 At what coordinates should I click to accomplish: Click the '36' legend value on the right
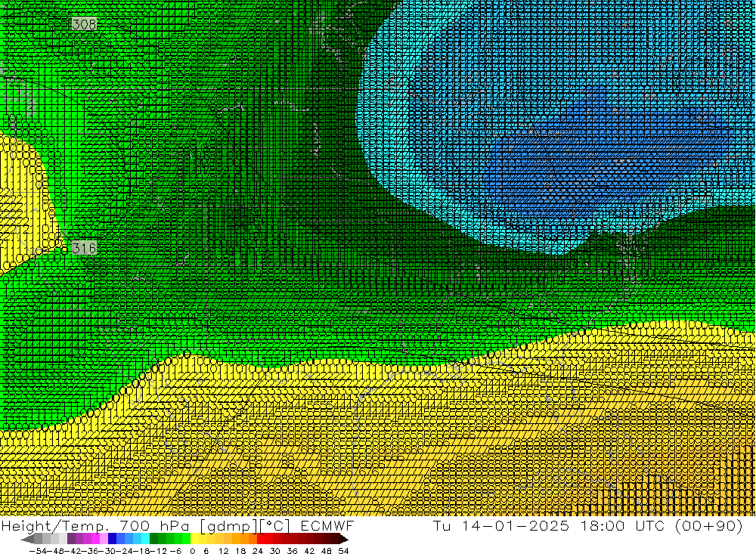click(x=292, y=551)
